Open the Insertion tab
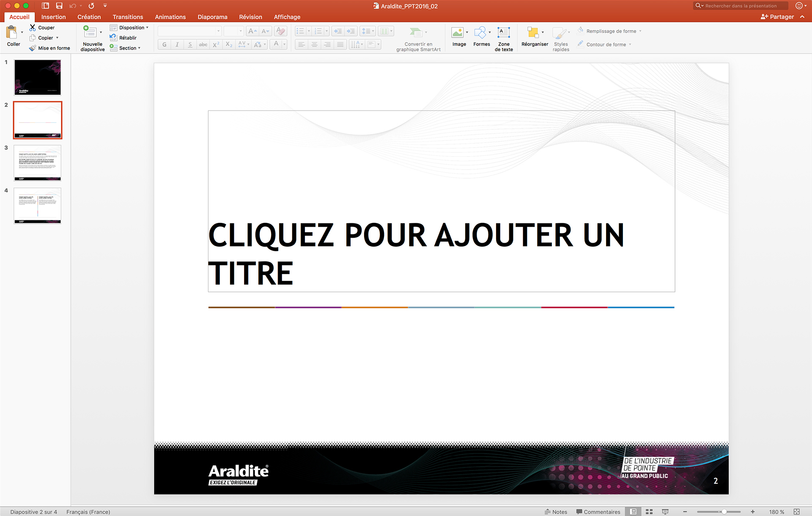Viewport: 812px width, 516px height. [53, 17]
